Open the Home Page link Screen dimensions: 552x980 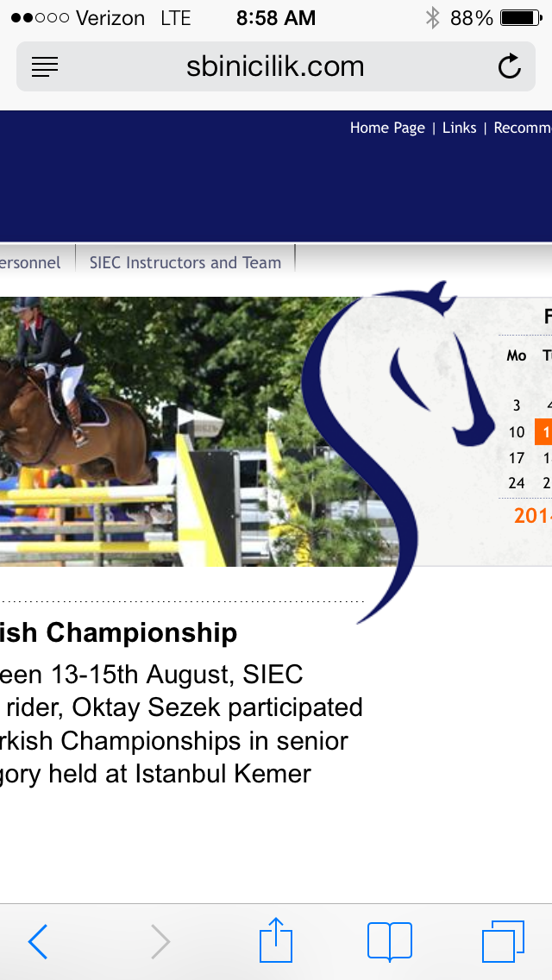pos(387,128)
